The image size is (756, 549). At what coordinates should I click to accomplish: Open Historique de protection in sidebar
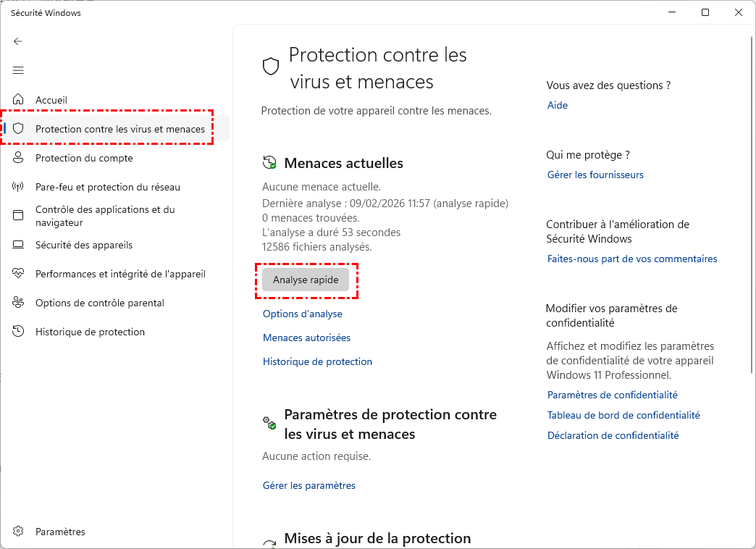click(90, 332)
